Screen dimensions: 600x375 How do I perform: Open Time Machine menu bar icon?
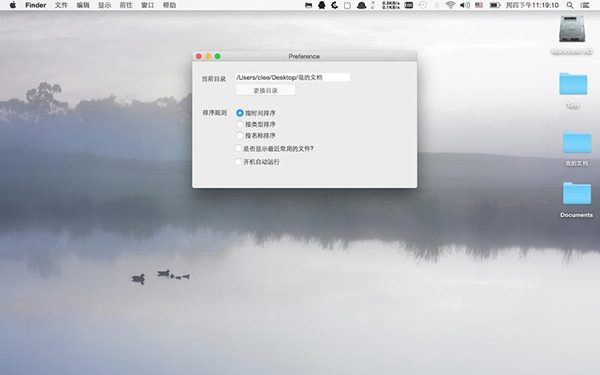pos(423,5)
